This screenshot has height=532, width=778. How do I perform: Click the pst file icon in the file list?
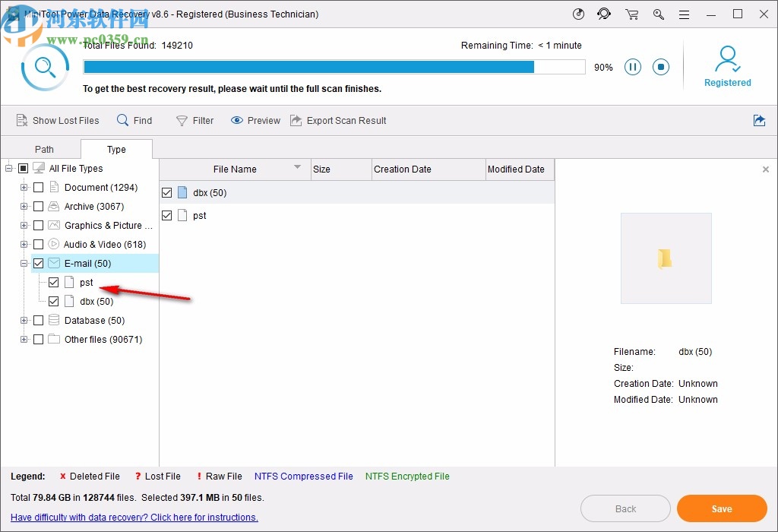pos(182,215)
